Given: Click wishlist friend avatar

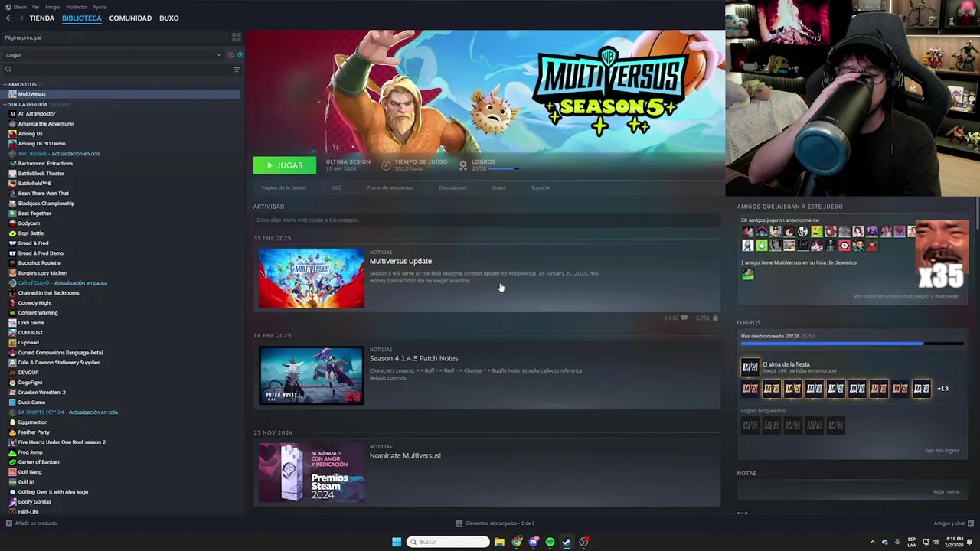Looking at the screenshot, I should [747, 275].
